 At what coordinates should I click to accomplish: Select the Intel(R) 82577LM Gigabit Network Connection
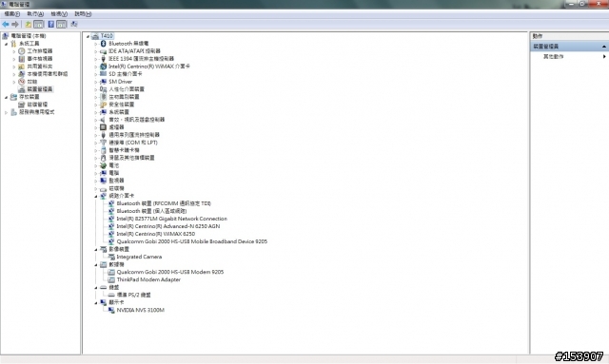click(171, 219)
